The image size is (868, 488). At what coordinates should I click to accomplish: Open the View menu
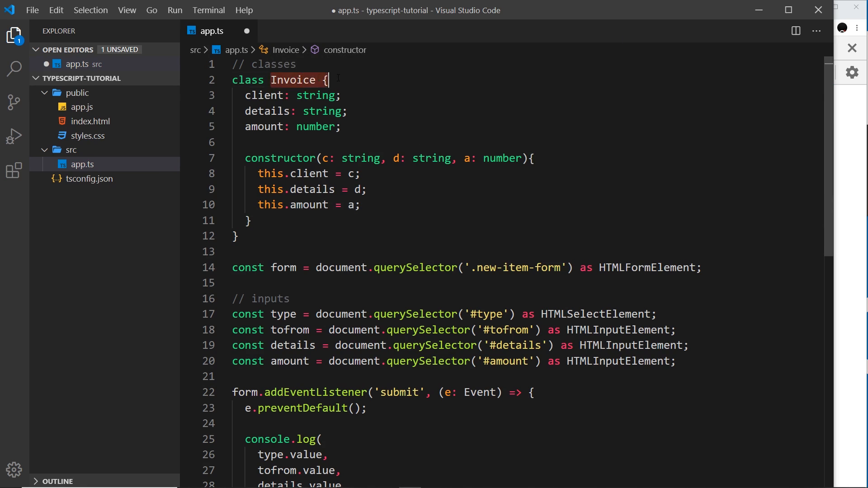tap(127, 10)
